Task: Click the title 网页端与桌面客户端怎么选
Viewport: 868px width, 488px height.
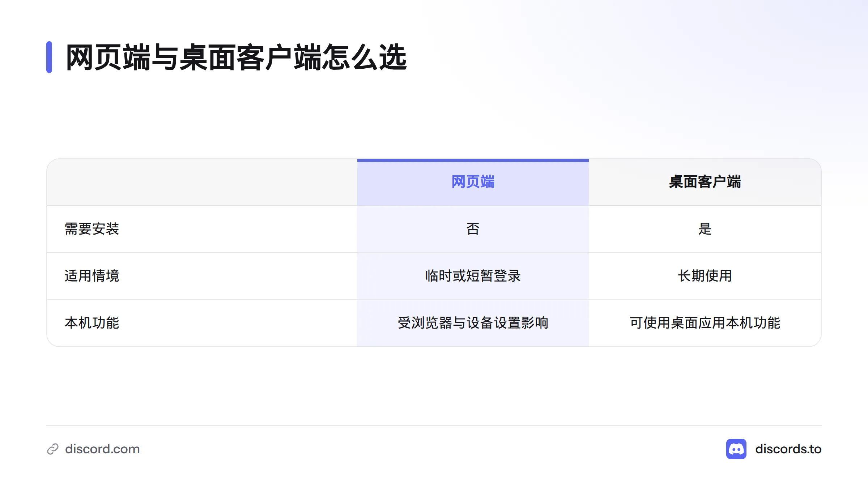Action: (237, 57)
